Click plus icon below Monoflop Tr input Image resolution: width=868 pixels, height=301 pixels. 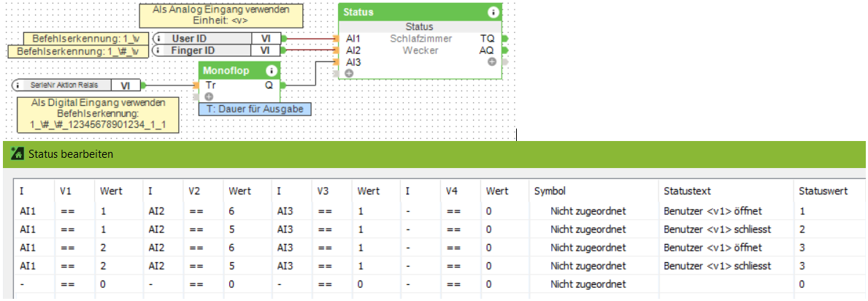[210, 96]
